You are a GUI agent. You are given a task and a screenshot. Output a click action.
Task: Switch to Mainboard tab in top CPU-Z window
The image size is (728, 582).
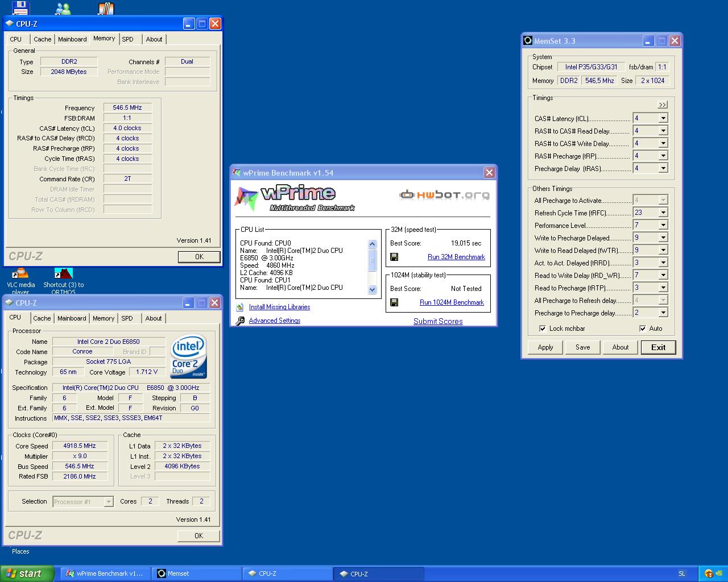pyautogui.click(x=72, y=39)
